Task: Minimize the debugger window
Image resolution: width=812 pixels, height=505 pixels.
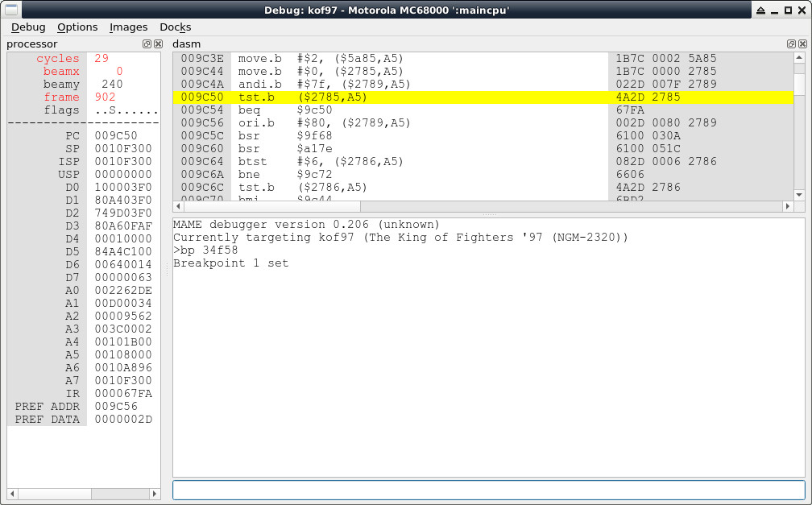Action: click(x=775, y=10)
